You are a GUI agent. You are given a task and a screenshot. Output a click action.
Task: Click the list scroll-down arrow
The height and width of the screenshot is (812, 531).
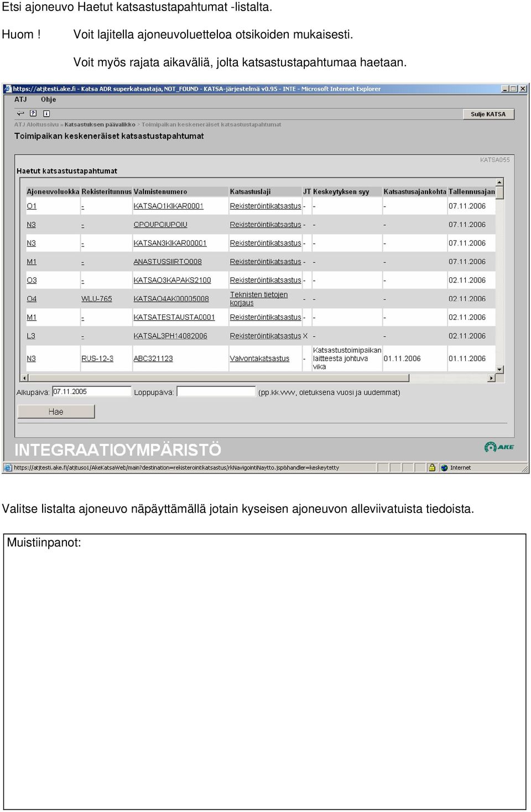click(500, 369)
